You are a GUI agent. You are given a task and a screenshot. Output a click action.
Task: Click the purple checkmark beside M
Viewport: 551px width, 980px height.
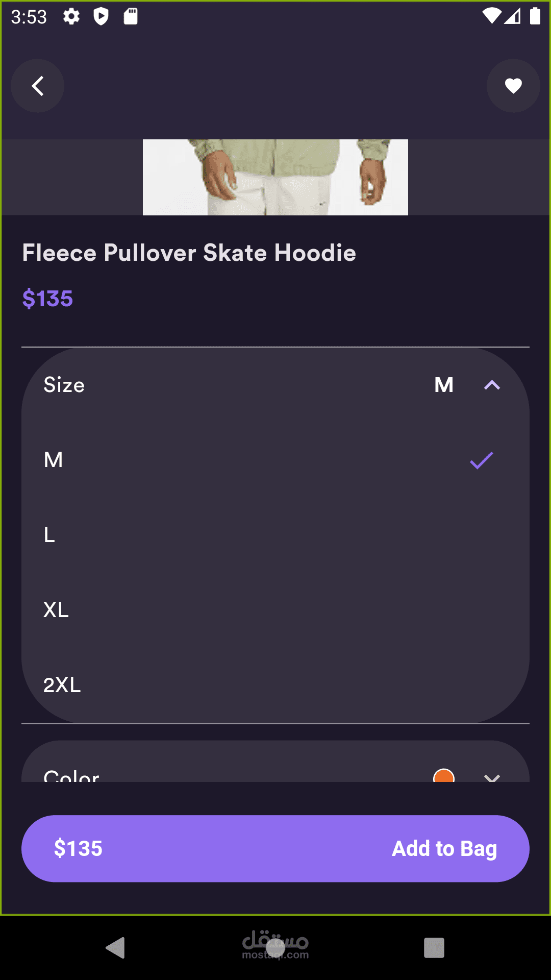pyautogui.click(x=482, y=460)
